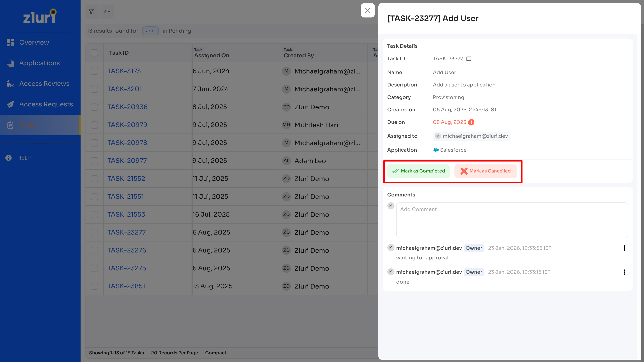
Task: Expand the filter count dropdown showing 2
Action: point(107,11)
